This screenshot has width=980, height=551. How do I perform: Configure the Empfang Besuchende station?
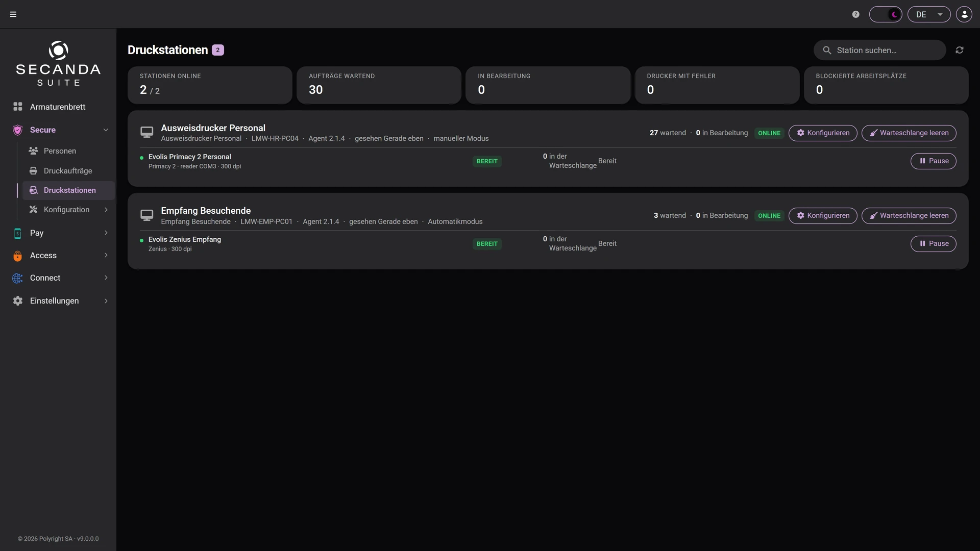click(x=823, y=216)
